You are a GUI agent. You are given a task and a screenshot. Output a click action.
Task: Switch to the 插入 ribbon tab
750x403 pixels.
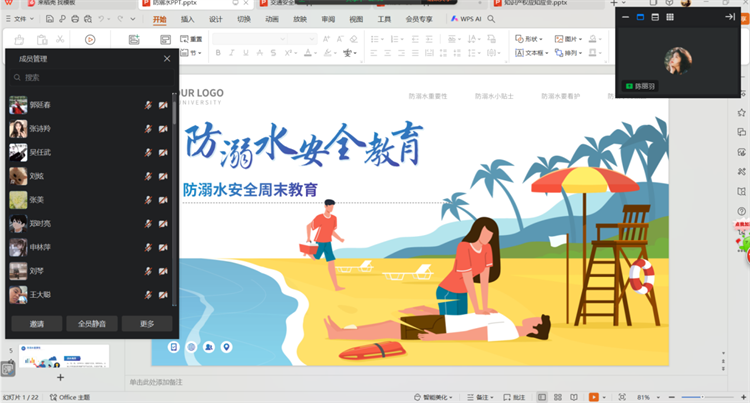tap(188, 19)
